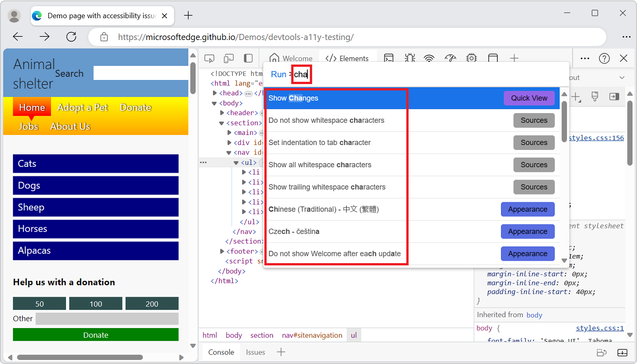Open the Memory tool icon
Screen dimensions: 637x364
(471, 58)
